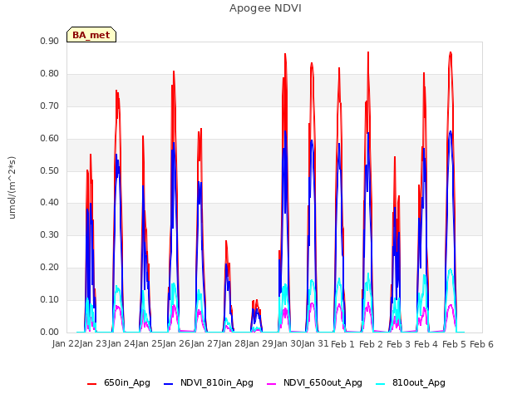Click the Jan 24 x-axis date label
Image resolution: width=532 pixels, height=399 pixels.
tap(121, 343)
